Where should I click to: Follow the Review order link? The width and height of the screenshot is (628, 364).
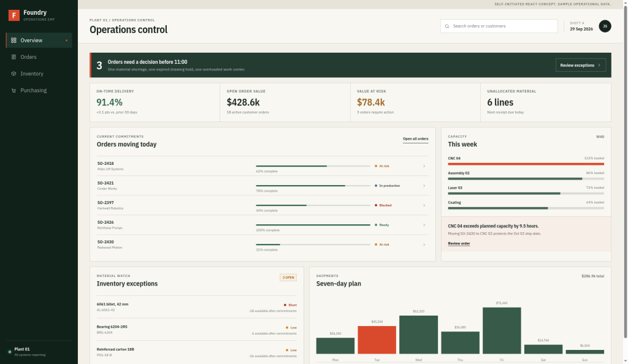(x=459, y=243)
